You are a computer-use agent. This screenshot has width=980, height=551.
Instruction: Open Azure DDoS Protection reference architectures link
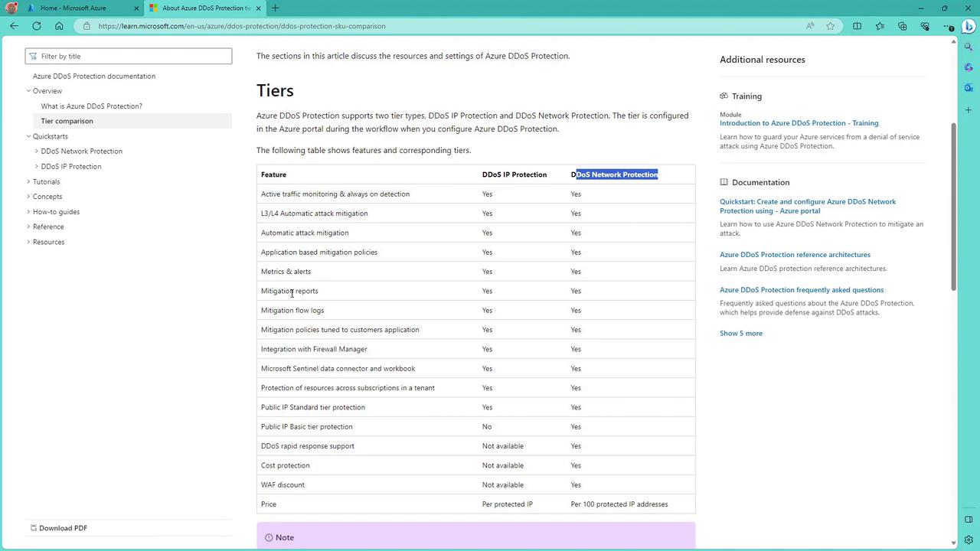[795, 255]
